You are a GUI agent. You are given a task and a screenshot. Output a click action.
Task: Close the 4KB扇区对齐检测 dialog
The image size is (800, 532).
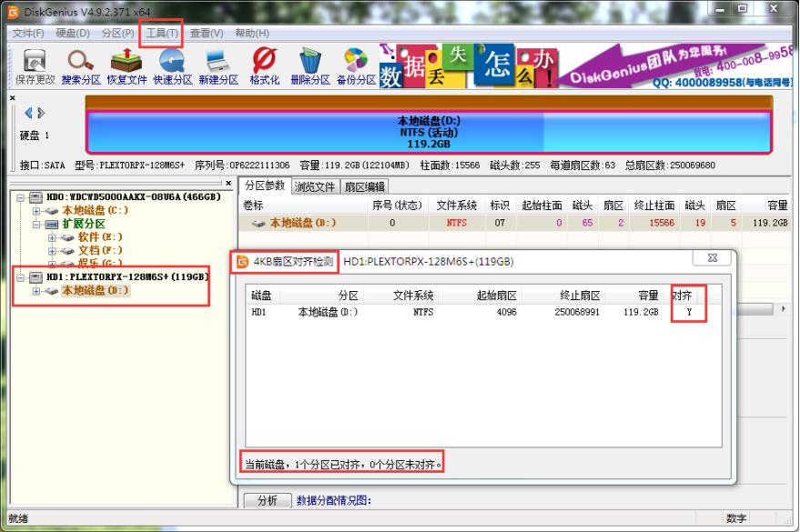tap(711, 259)
